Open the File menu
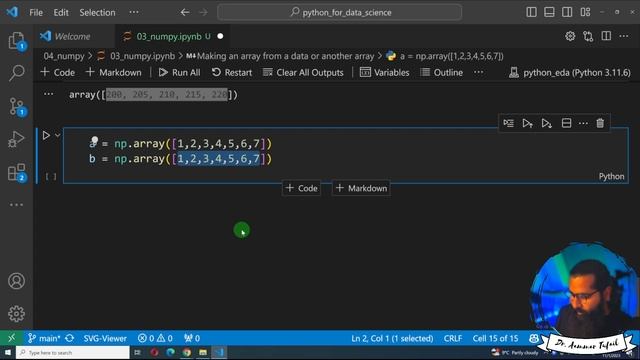Screen dimensions: 640x360 click(x=36, y=13)
